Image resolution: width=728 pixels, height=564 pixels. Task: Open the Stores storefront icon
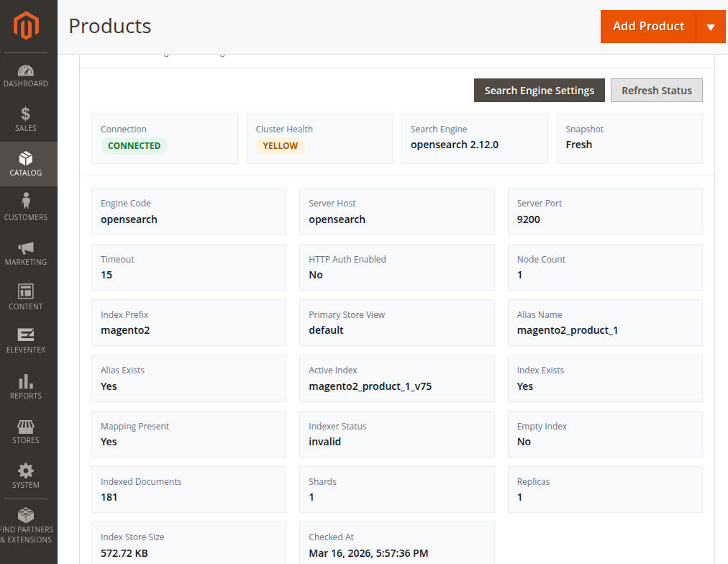pos(26,426)
